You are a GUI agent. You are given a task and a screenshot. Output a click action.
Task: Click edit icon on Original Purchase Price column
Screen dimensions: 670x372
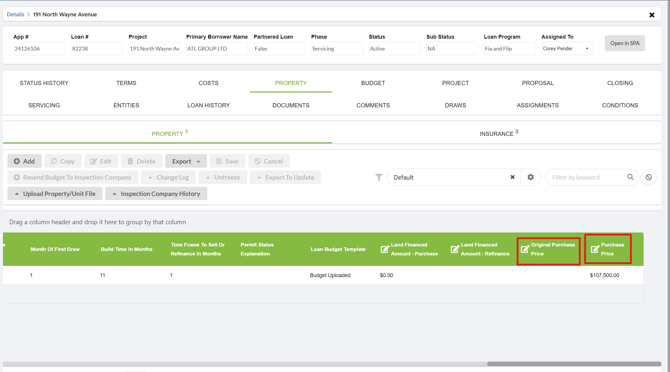[525, 249]
